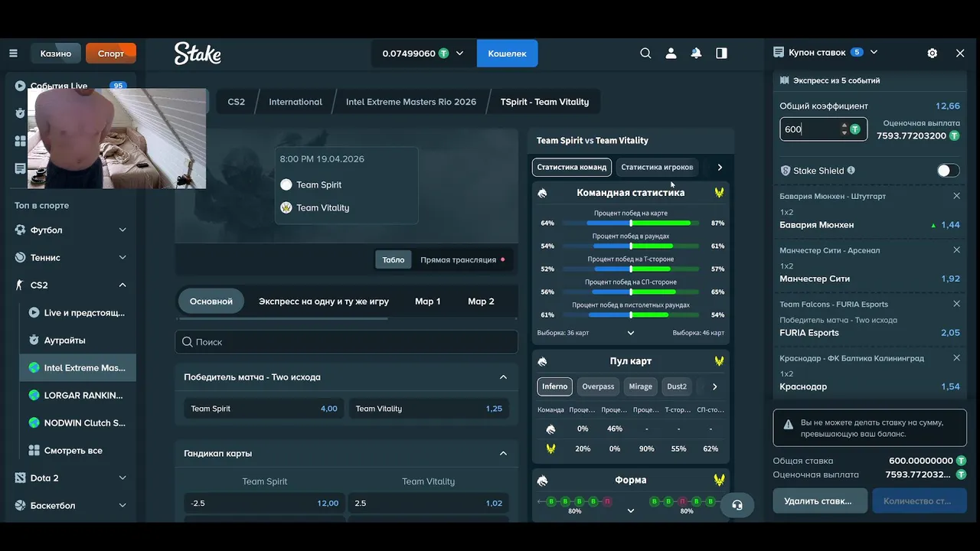The image size is (980, 551).
Task: Close the bet slip panel
Action: [960, 53]
